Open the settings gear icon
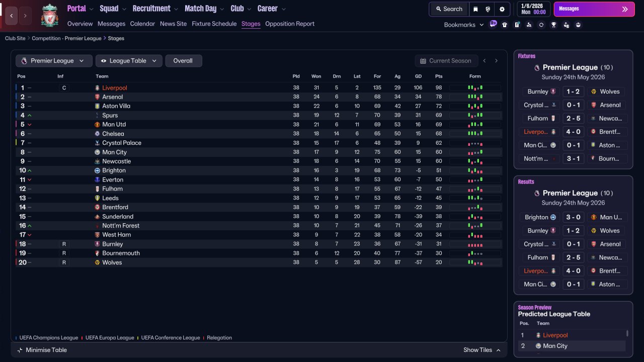The image size is (644, 362). (502, 9)
